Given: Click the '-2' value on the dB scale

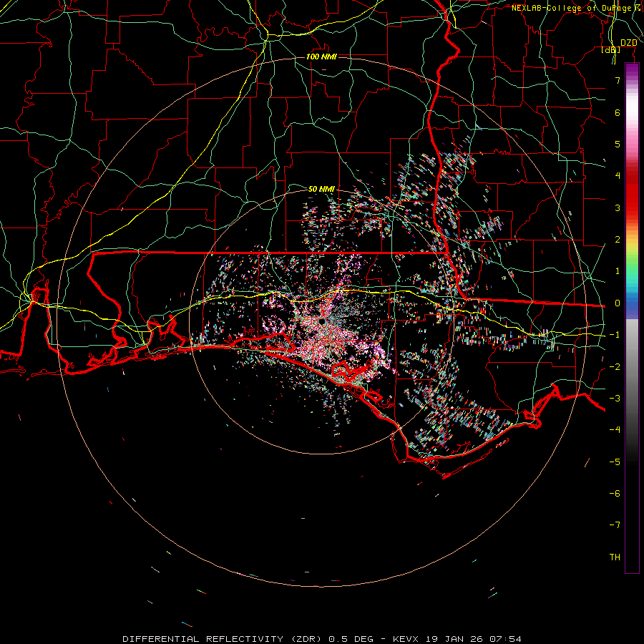Looking at the screenshot, I should pos(615,367).
